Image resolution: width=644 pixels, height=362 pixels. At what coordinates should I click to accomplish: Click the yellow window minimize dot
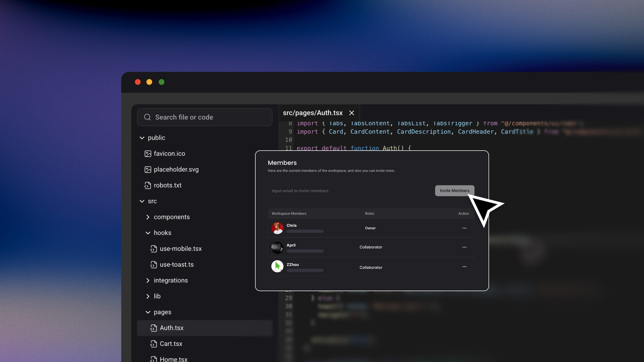click(149, 82)
